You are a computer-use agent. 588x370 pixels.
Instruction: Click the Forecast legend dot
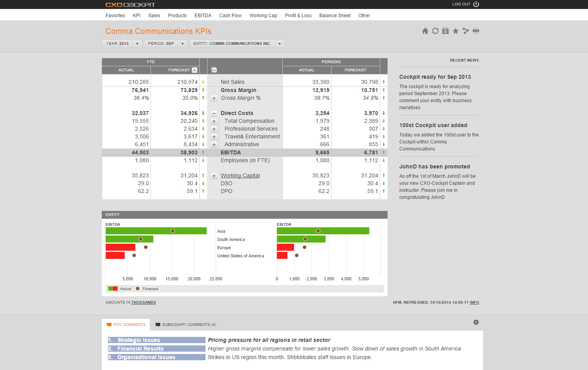coord(138,289)
